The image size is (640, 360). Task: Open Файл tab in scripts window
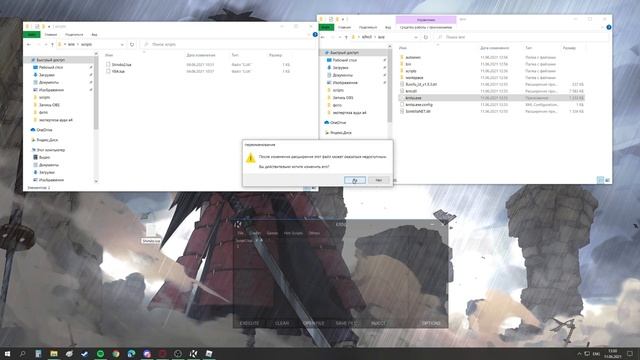pos(31,35)
